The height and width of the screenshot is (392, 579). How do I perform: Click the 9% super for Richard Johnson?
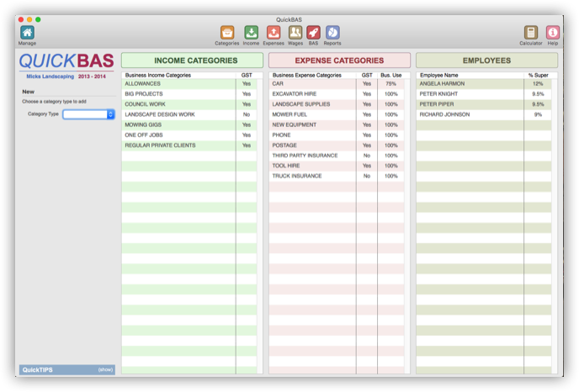538,114
